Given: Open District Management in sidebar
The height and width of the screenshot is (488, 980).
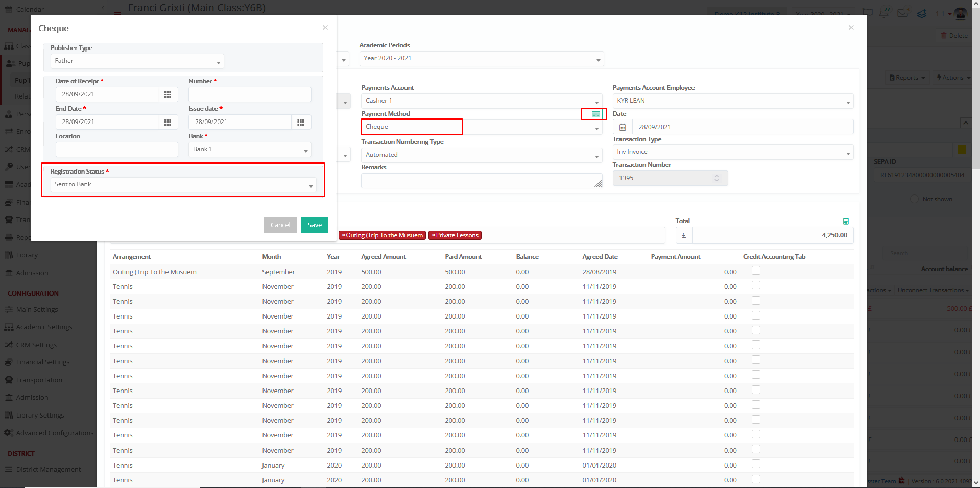Looking at the screenshot, I should [49, 469].
